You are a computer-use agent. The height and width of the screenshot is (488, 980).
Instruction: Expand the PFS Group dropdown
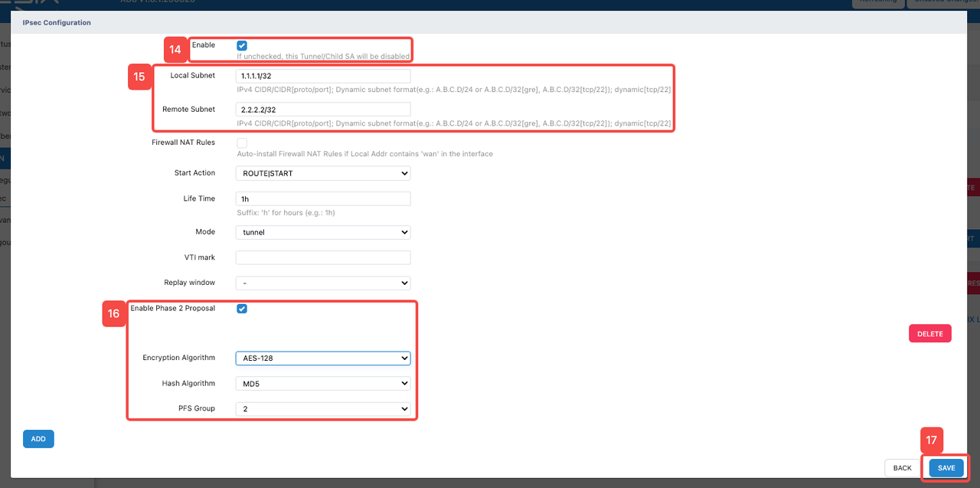(x=322, y=409)
